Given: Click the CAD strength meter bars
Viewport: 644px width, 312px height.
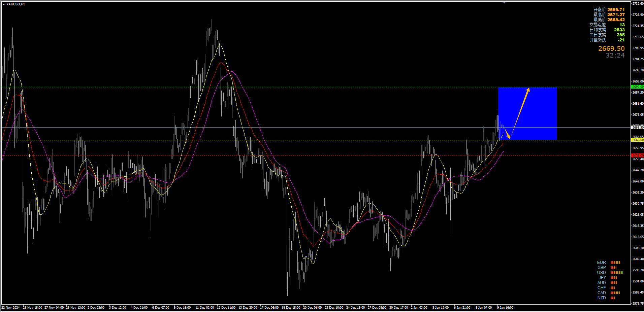Looking at the screenshot, I should [615, 293].
